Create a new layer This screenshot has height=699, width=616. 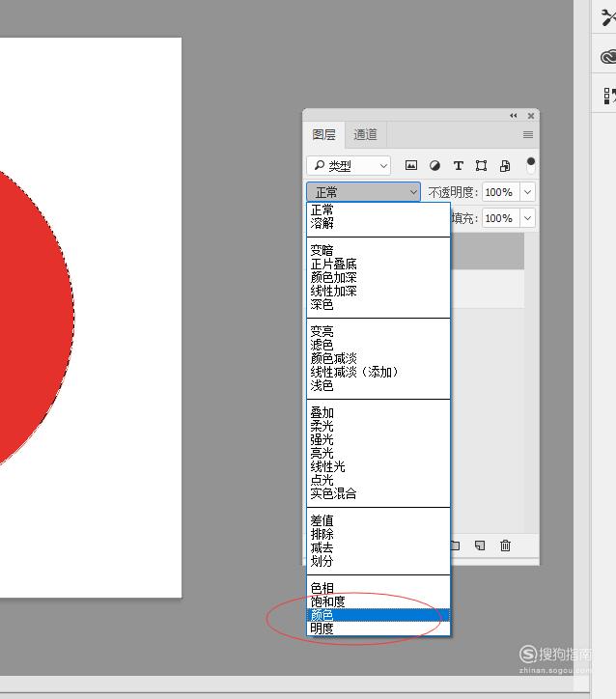(x=480, y=545)
